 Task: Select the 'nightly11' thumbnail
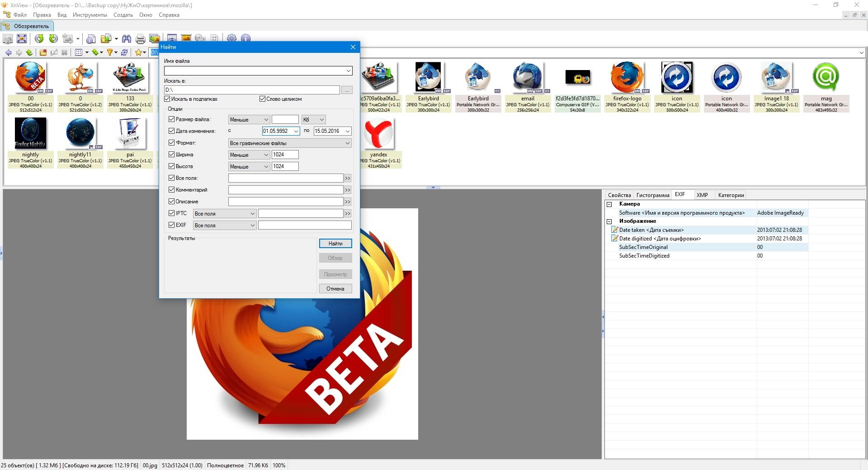click(80, 143)
